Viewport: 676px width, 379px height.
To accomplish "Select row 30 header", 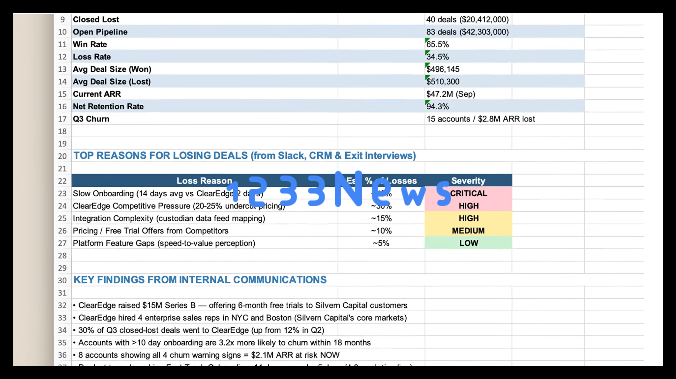I will coord(63,280).
